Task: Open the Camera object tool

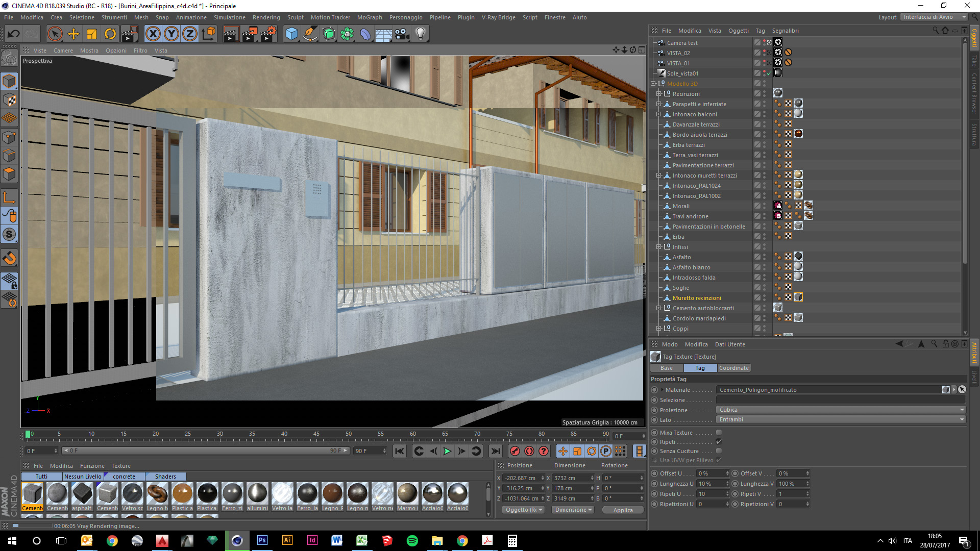Action: click(402, 34)
